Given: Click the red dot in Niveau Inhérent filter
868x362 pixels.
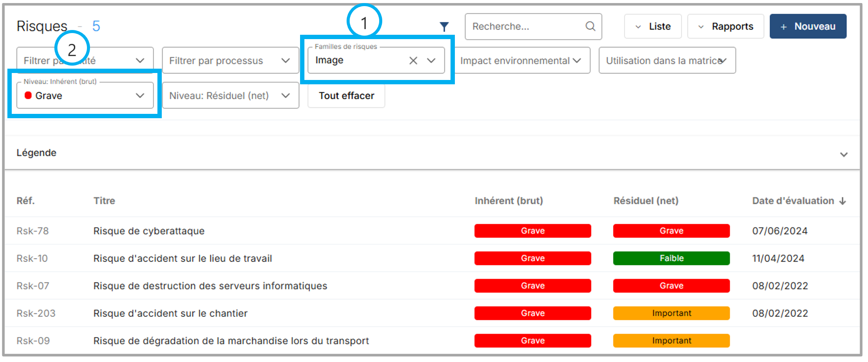Looking at the screenshot, I should 28,96.
